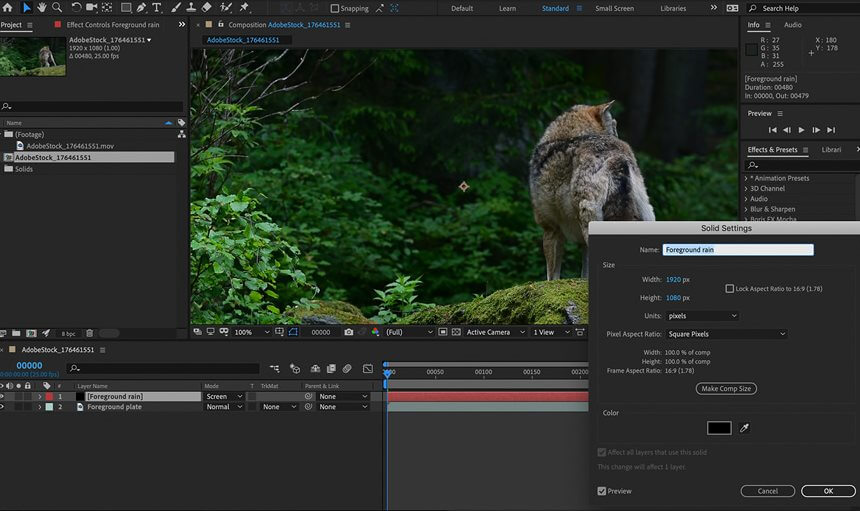Screen dimensions: 860x511
Task: Open the 1 View layout dropdown
Action: point(551,332)
